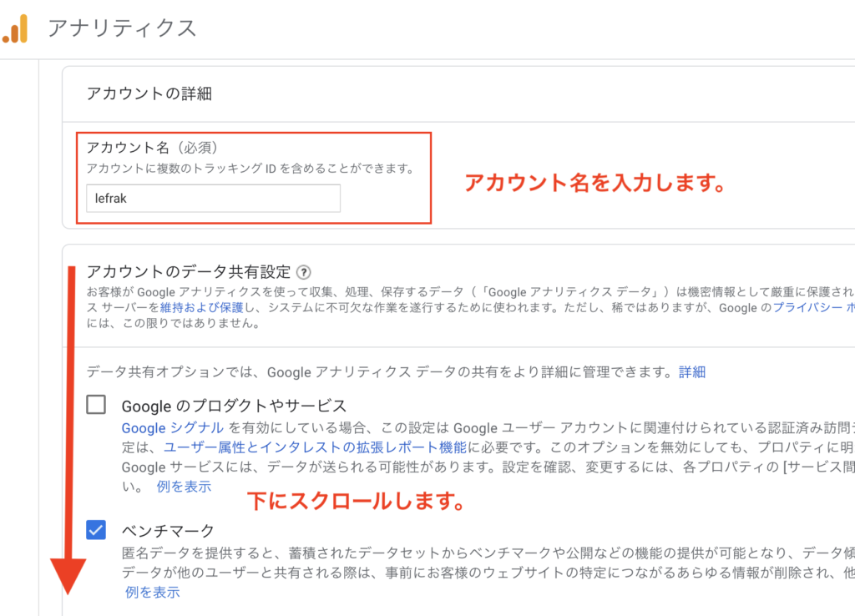
Task: Open the 詳細 link after data sharing description
Action: pos(692,372)
